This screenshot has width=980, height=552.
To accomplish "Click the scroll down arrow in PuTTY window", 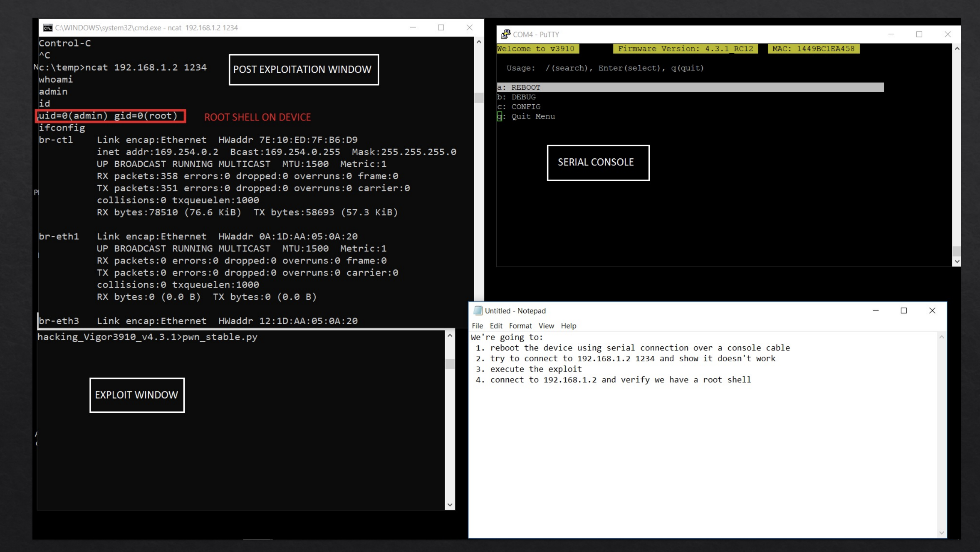I will point(957,261).
